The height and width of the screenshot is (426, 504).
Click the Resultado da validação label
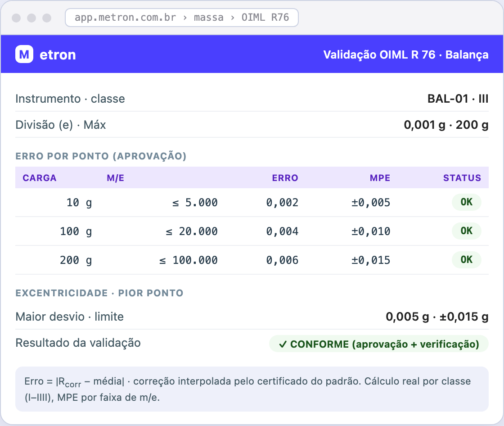(78, 343)
